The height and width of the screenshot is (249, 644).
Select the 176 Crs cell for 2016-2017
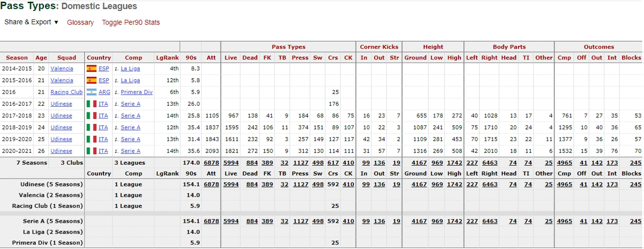(x=333, y=104)
